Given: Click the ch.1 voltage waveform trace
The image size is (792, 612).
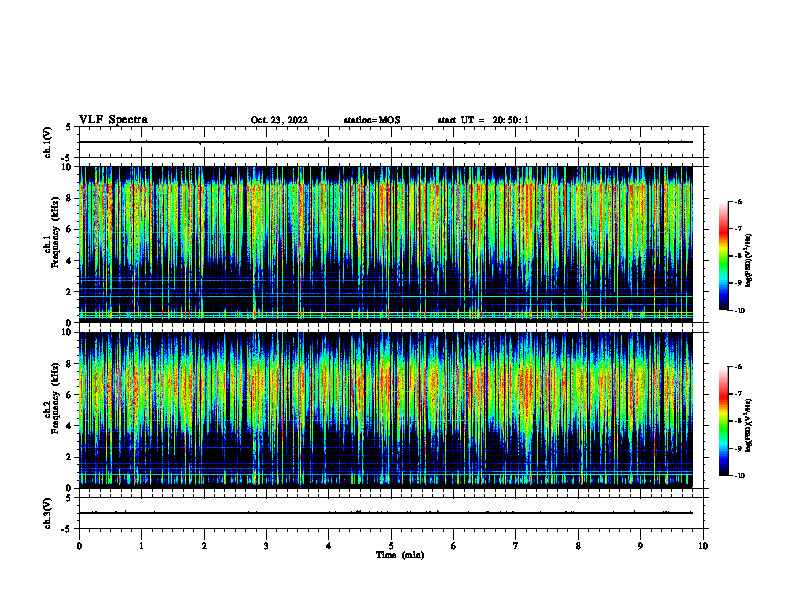Looking at the screenshot, I should click(x=386, y=142).
